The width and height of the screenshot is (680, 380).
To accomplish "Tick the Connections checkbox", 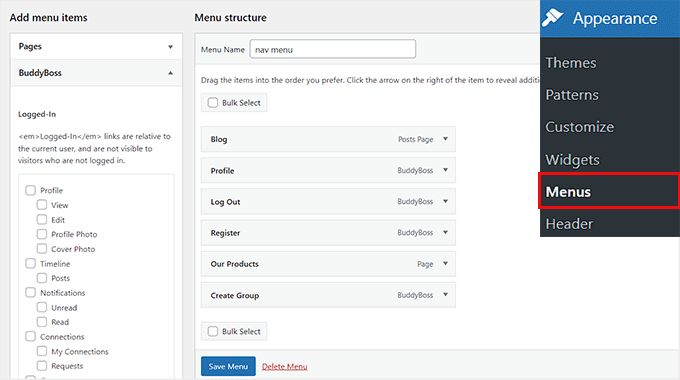I will click(x=30, y=336).
